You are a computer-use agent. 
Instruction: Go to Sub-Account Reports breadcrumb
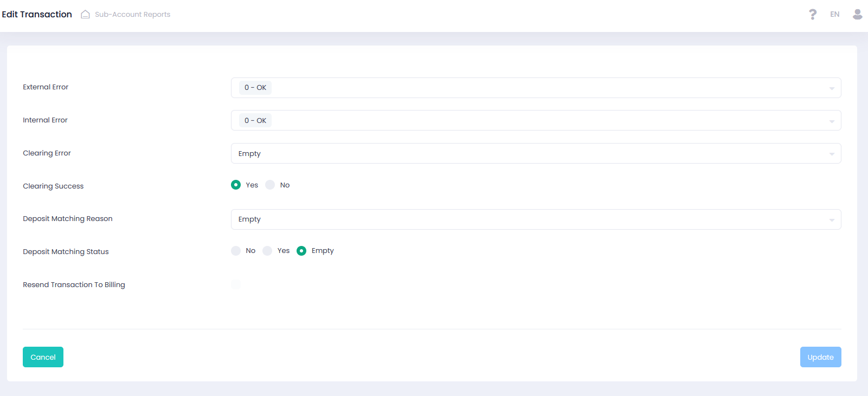point(132,15)
